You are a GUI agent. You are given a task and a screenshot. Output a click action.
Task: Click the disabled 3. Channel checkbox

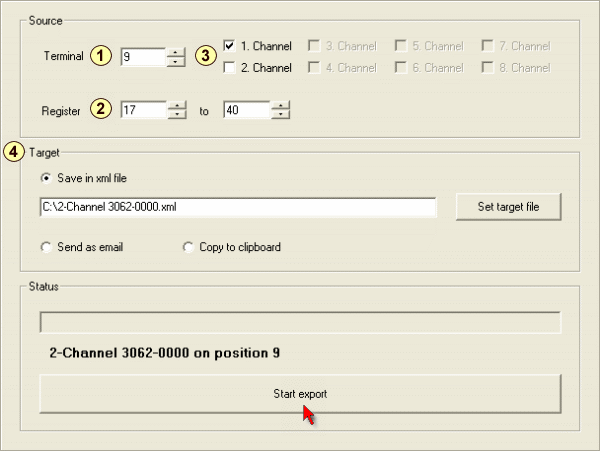coord(314,46)
